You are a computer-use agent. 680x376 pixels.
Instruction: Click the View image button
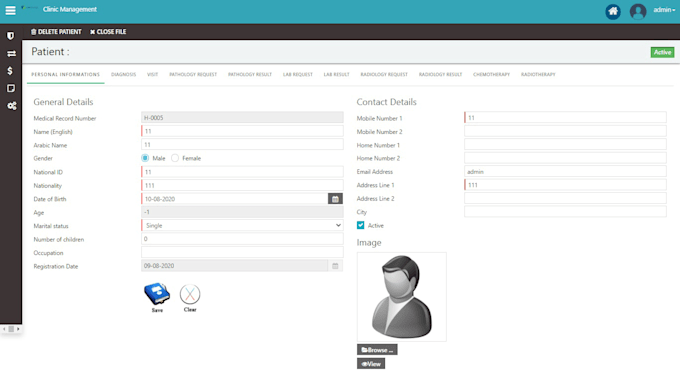pos(371,363)
